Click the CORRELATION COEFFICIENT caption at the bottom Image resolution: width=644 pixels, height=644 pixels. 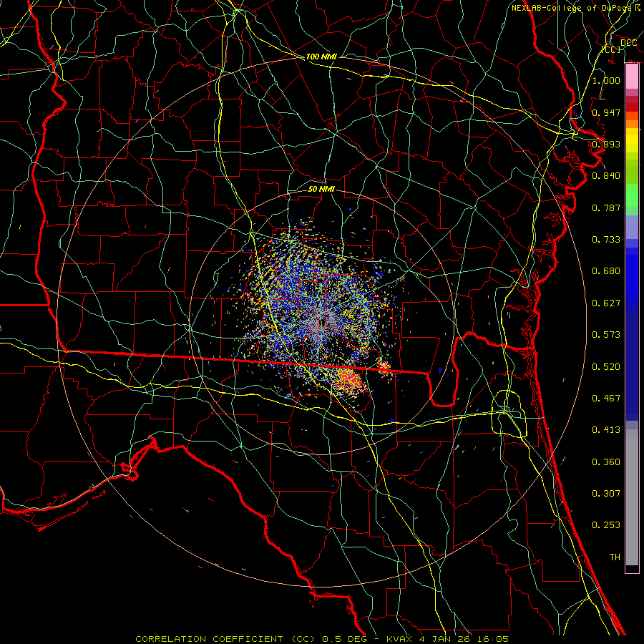(x=322, y=639)
